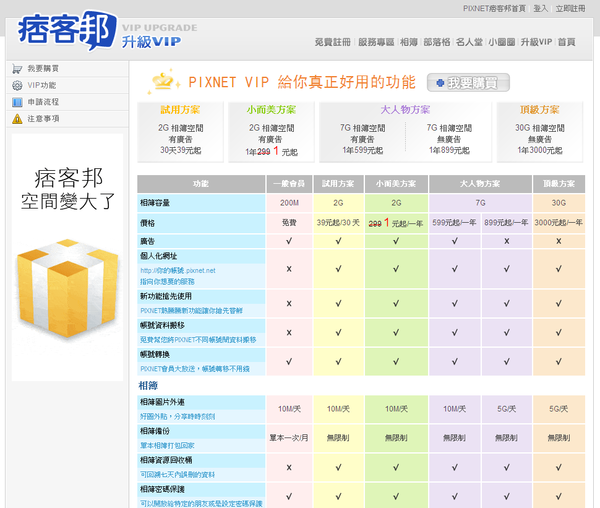
Task: Click the gift box banner image
Action: (x=67, y=288)
